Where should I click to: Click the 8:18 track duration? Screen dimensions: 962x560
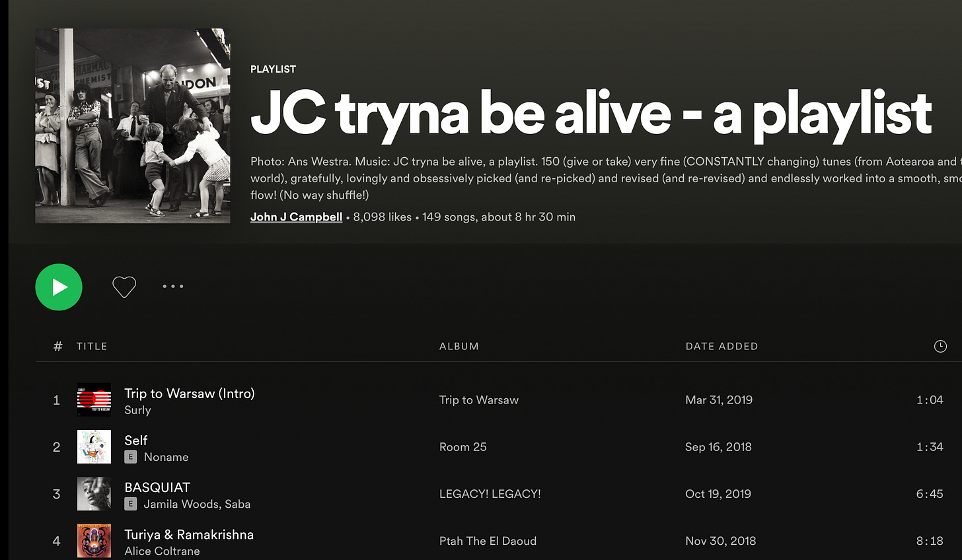(930, 541)
